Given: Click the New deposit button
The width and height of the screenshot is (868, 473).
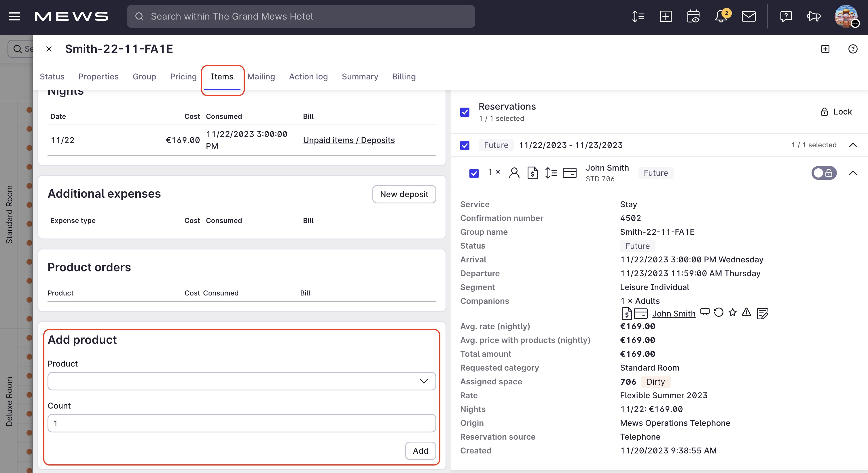Looking at the screenshot, I should pos(404,194).
